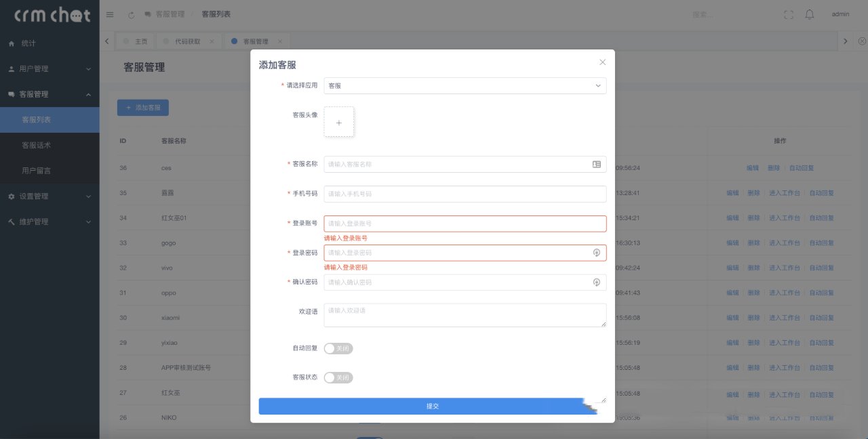Viewport: 868px width, 439px height.
Task: Close the add customer service dialog
Action: click(602, 62)
